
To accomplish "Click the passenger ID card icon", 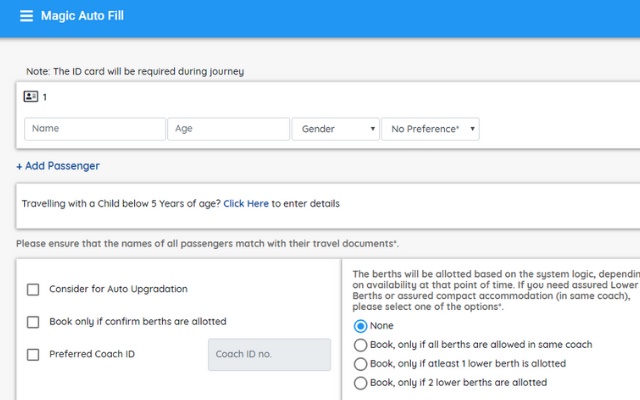I will point(30,97).
